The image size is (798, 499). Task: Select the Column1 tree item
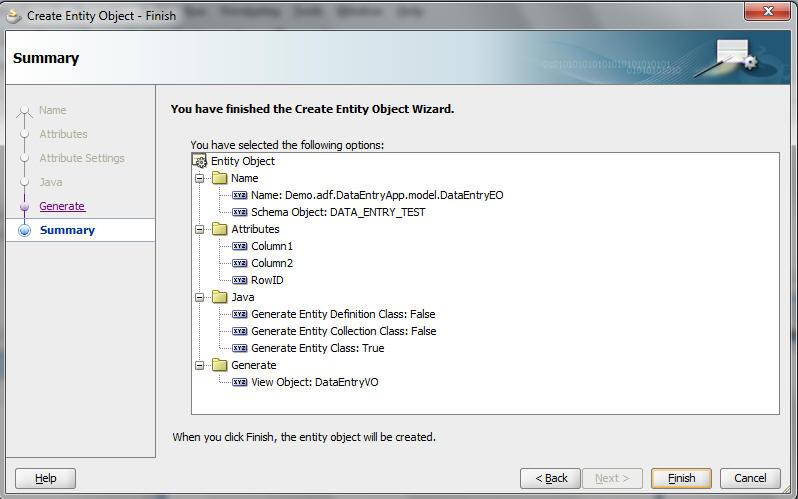pyautogui.click(x=272, y=246)
